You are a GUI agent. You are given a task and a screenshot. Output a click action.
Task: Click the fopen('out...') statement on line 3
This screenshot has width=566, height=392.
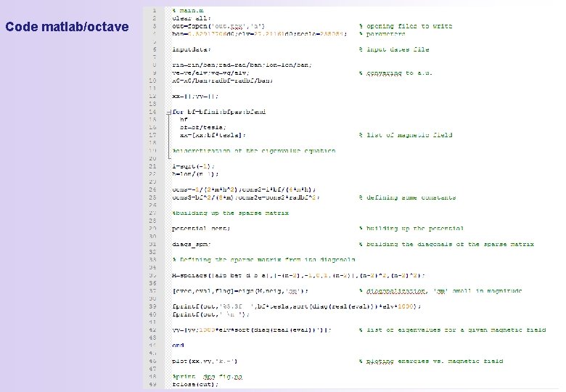(x=218, y=26)
